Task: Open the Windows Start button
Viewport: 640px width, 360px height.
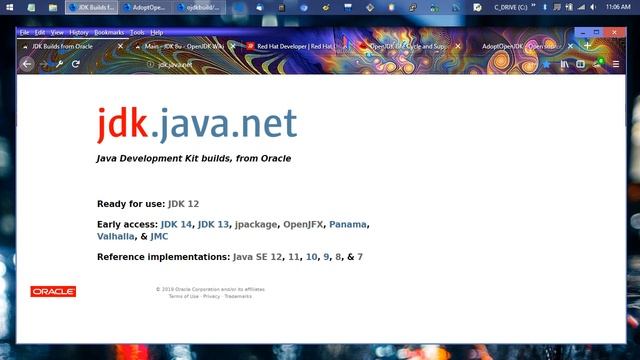Action: [9, 7]
